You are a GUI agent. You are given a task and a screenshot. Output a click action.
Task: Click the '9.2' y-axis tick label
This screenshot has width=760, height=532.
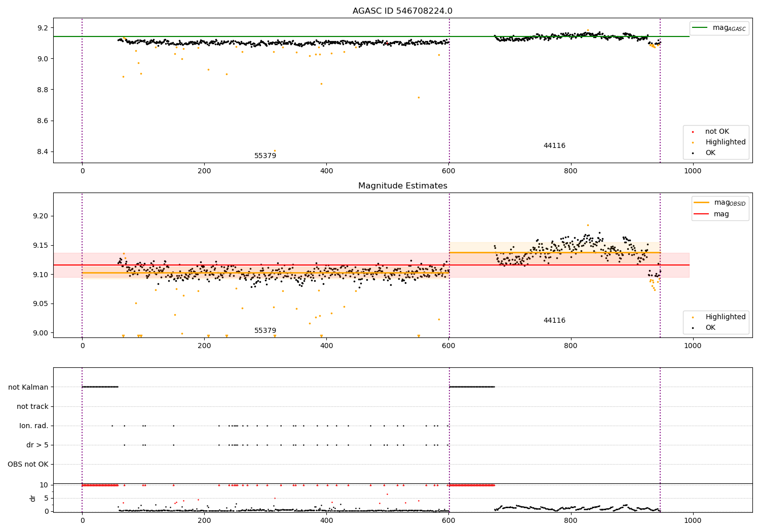click(x=44, y=28)
